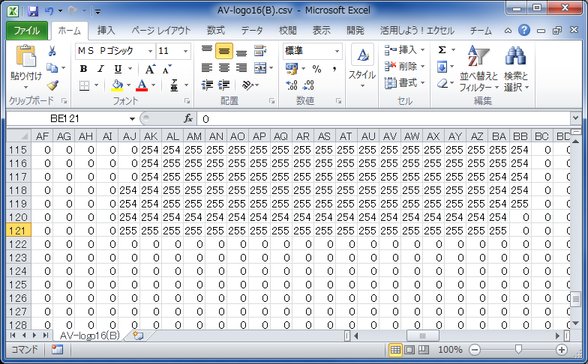Click the zoom in plus button
Screen dimensions: 588x364
coord(562,350)
